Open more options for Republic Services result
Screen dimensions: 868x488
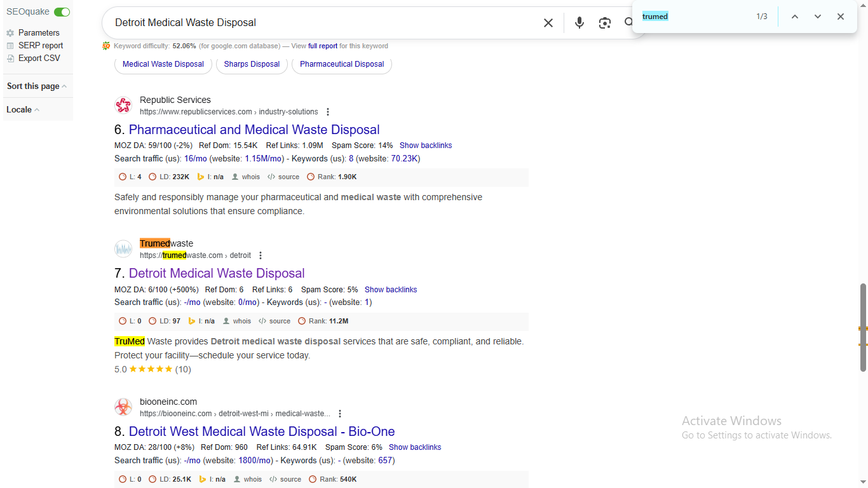point(328,112)
